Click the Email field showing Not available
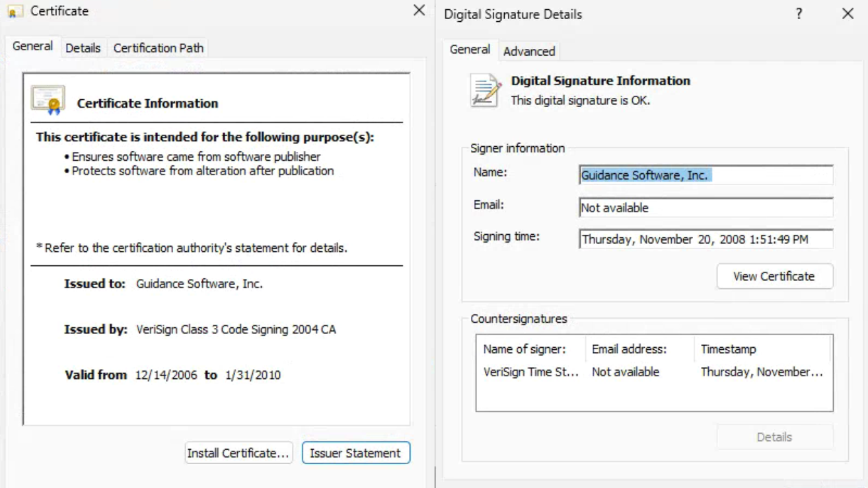Viewport: 868px width, 488px height. click(705, 208)
